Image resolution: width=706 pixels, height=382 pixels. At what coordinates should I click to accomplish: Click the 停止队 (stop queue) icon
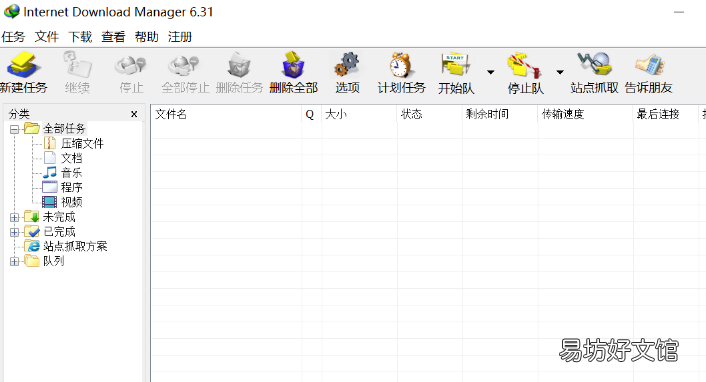click(x=525, y=65)
